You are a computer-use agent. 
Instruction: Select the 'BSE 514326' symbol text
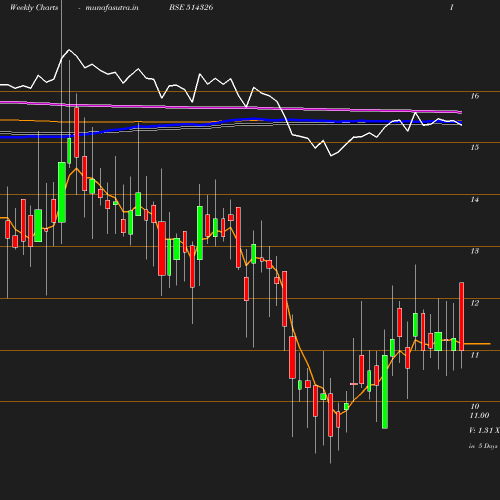click(x=191, y=7)
